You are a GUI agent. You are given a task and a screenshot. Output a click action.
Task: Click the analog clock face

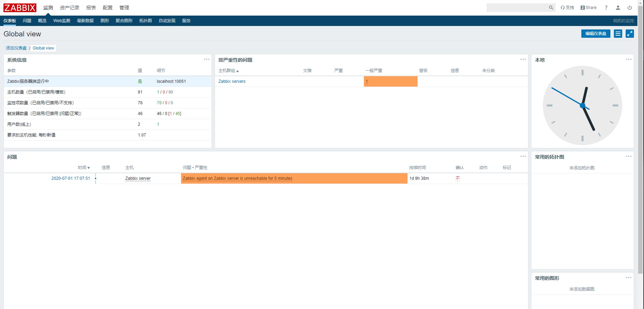pos(582,105)
